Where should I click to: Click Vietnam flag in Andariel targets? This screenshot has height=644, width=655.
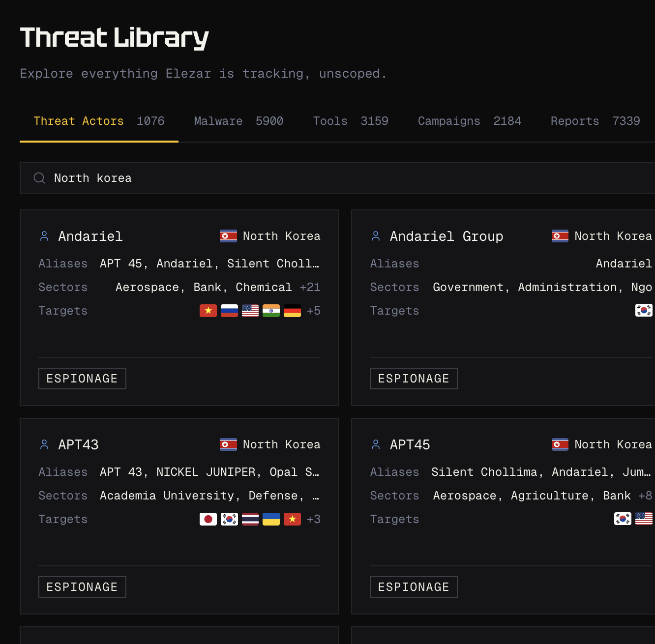(x=208, y=311)
